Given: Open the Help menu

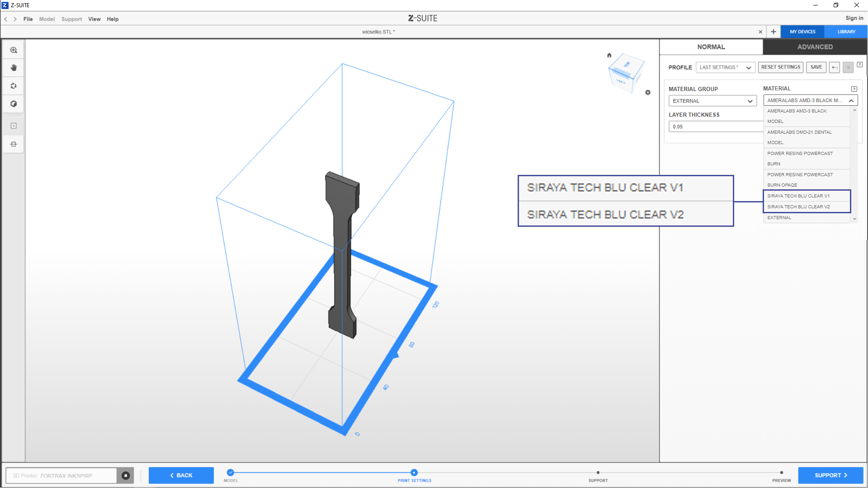Looking at the screenshot, I should pos(113,19).
